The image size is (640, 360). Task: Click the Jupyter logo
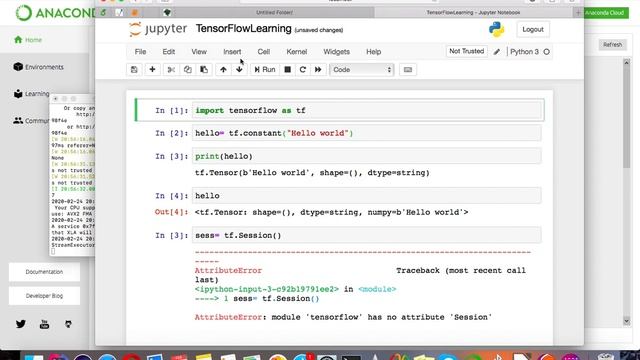[158, 29]
